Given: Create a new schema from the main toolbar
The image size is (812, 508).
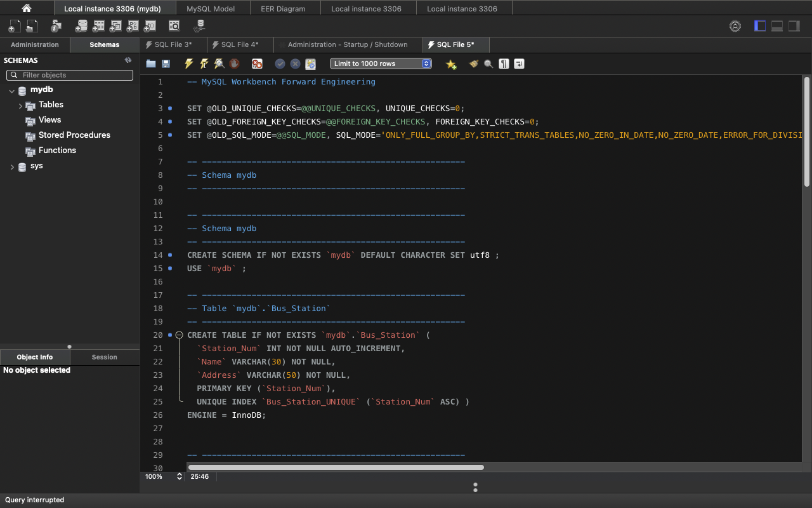Looking at the screenshot, I should (x=81, y=26).
